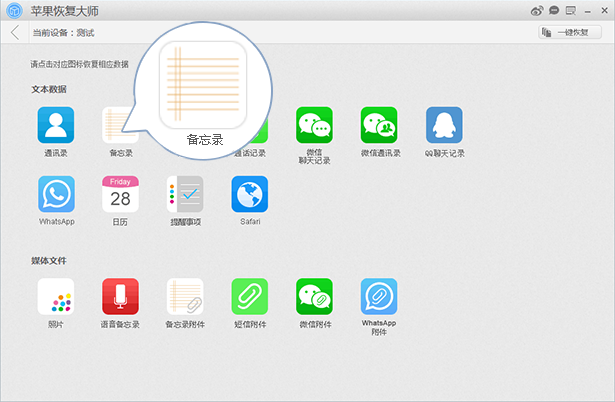Open the chat bubble feedback icon

tap(554, 10)
